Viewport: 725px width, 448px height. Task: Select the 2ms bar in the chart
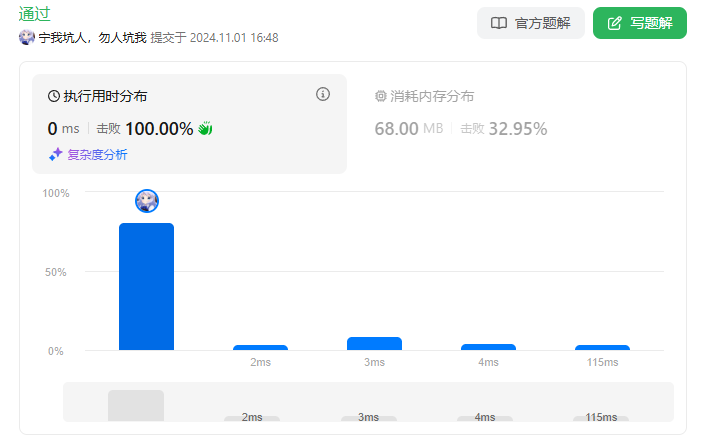coord(260,347)
